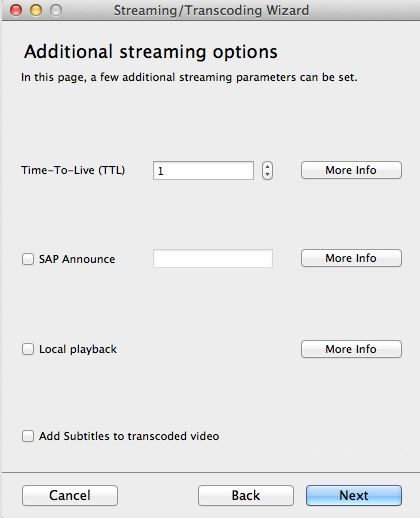420x518 pixels.
Task: Close the wizard with red button
Action: 16,10
